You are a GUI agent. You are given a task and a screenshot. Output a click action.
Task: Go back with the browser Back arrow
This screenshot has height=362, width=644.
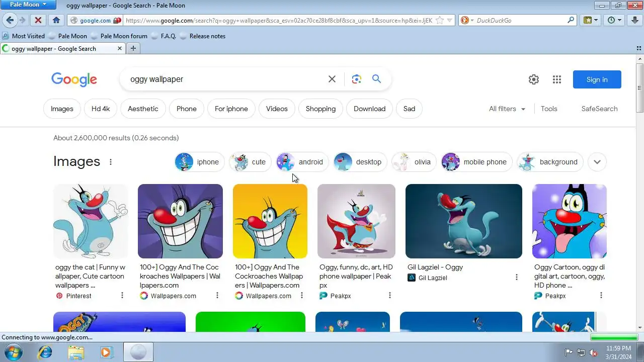click(10, 20)
